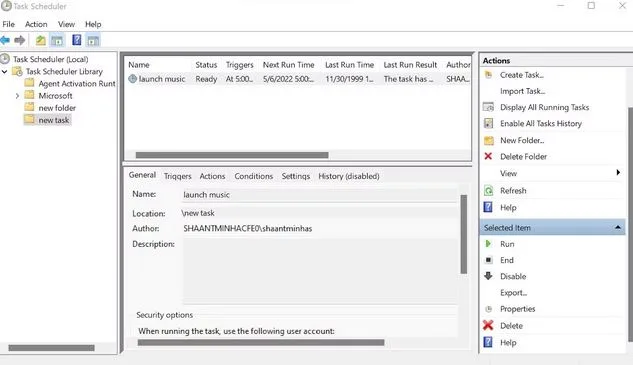Click the Create Task icon in Actions
The width and height of the screenshot is (633, 365).
[488, 75]
